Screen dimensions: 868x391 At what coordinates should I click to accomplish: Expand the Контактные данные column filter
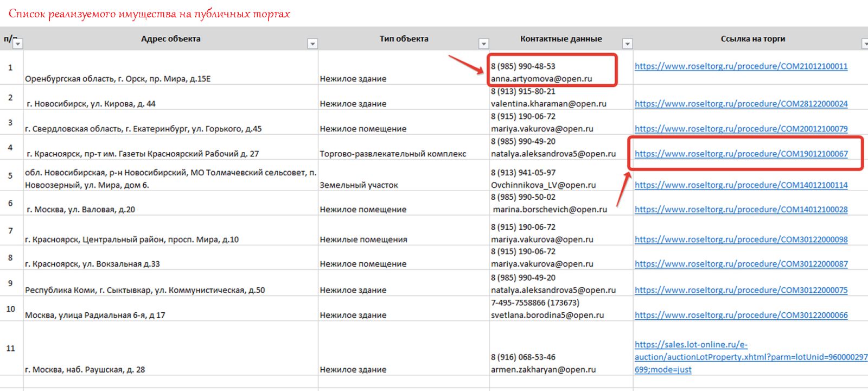(627, 44)
